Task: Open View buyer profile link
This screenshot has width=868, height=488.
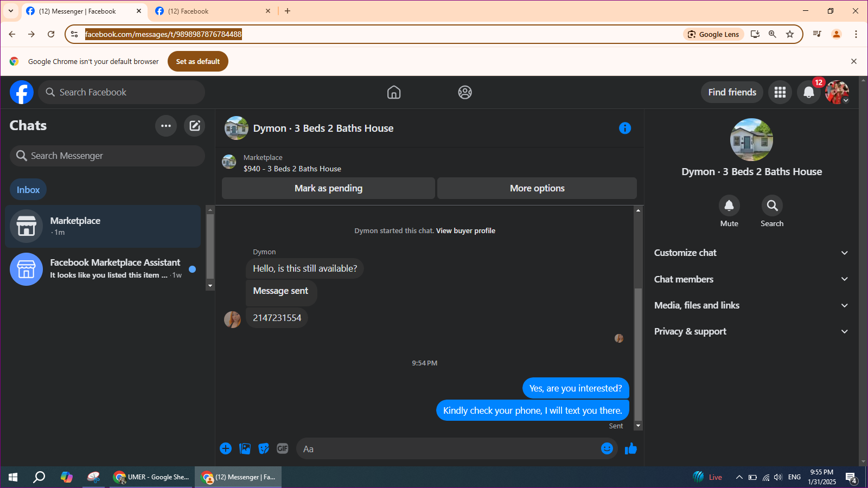Action: click(465, 231)
